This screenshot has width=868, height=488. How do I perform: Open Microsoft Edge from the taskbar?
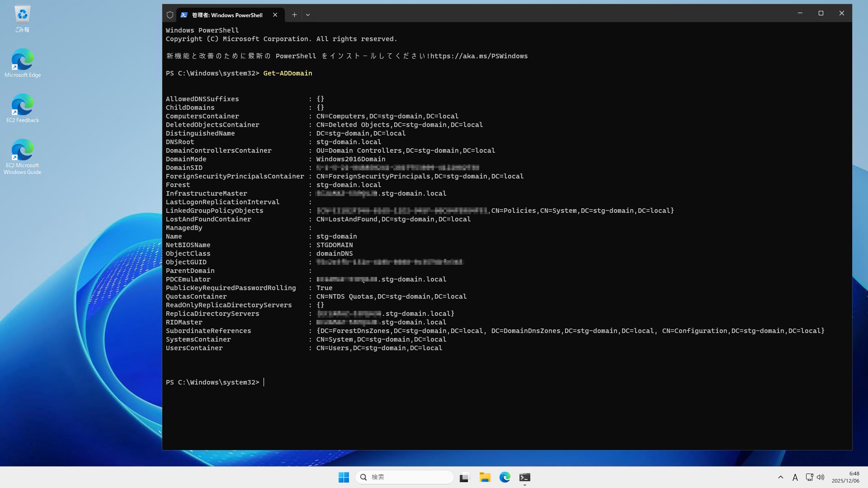click(x=505, y=477)
